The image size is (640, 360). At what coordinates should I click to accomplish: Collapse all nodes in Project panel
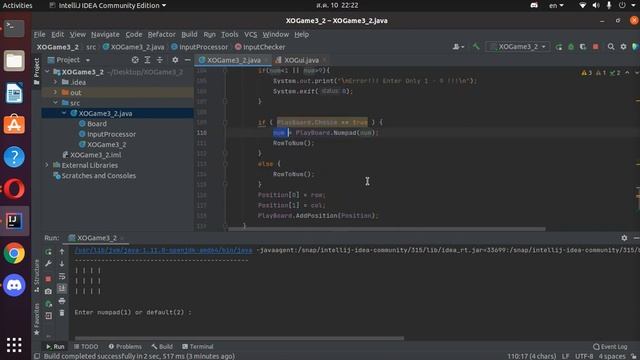point(160,60)
